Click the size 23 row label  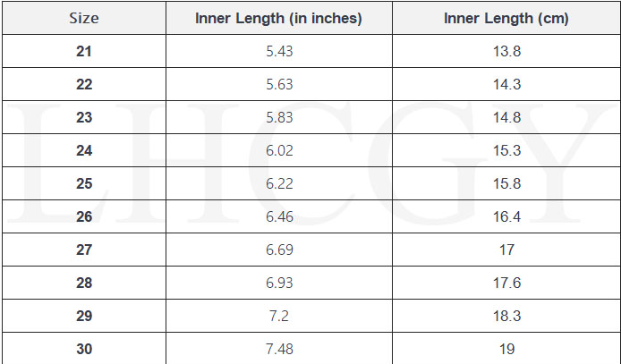coord(84,117)
